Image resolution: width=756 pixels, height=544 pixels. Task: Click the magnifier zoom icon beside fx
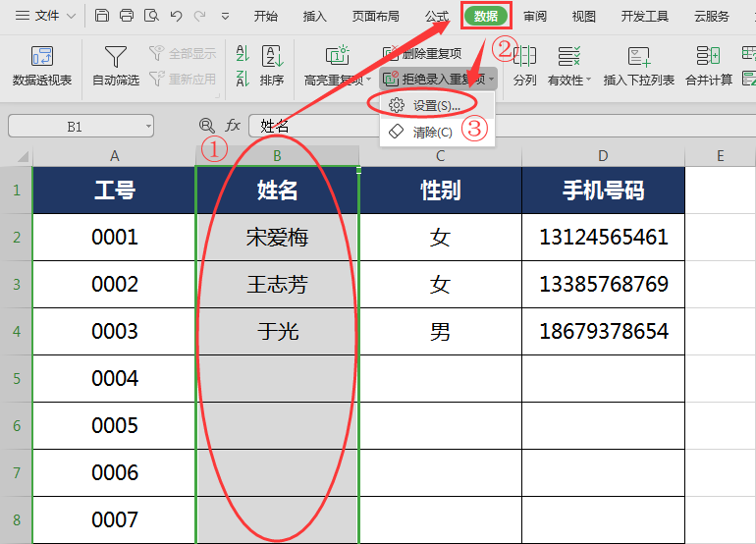coord(207,126)
